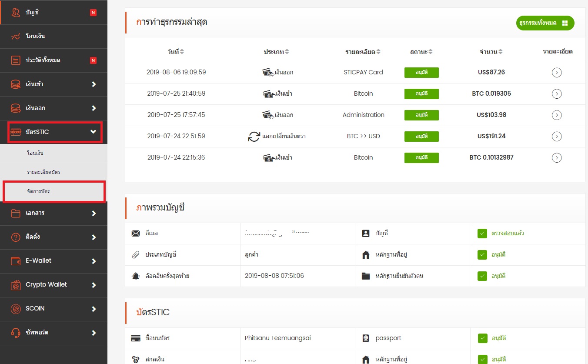Expand the เงินเข้า submenu arrow
Image resolution: width=588 pixels, height=364 pixels.
(x=94, y=84)
